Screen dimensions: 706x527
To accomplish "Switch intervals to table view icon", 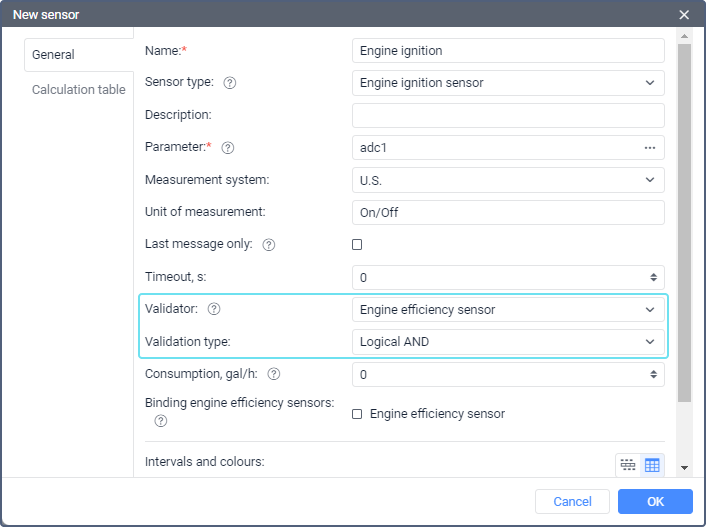I will 653,465.
